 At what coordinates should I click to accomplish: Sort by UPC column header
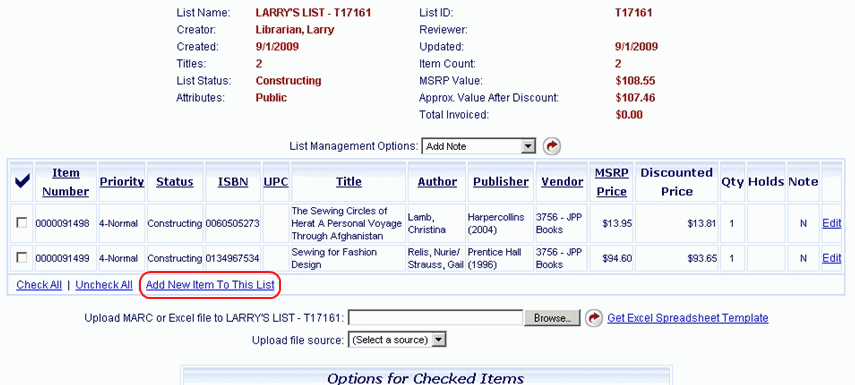(x=276, y=182)
